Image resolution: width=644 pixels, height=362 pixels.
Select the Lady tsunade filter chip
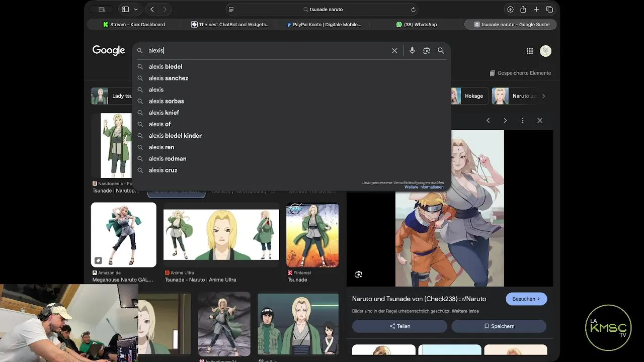coord(111,96)
